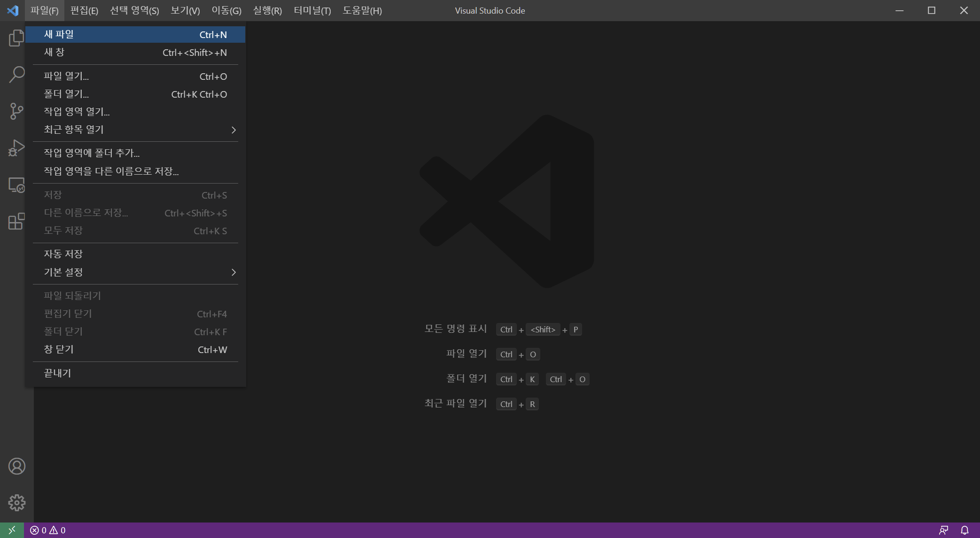Open the Source Control view icon
This screenshot has width=980, height=538.
coord(16,111)
